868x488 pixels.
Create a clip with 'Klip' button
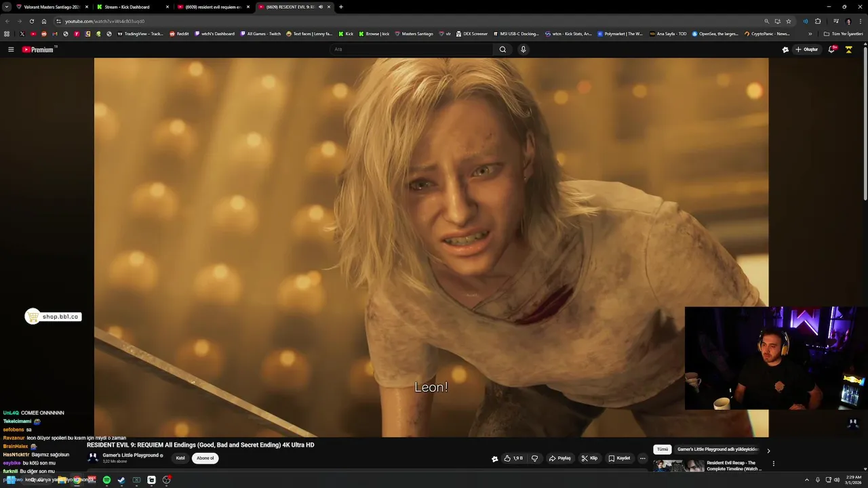(589, 458)
